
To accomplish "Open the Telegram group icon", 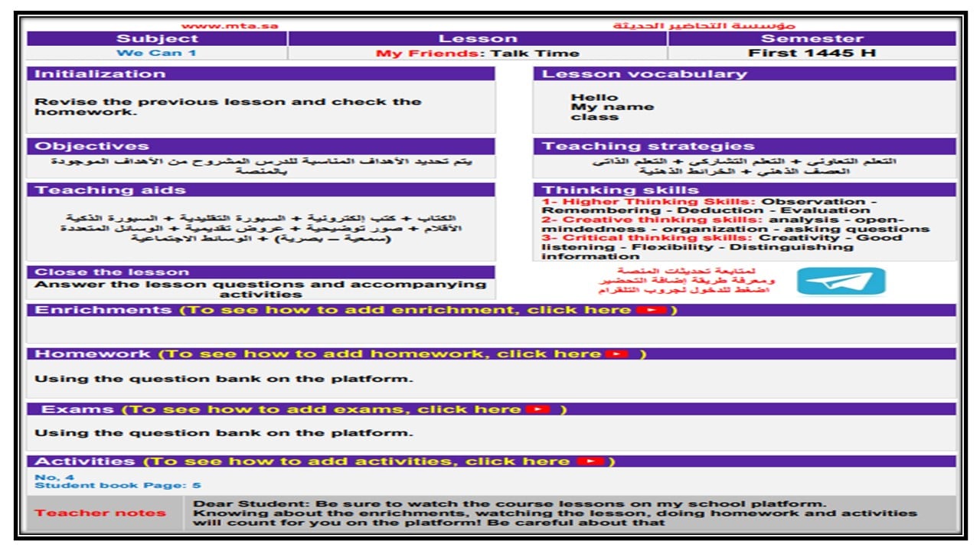I will coord(841,281).
